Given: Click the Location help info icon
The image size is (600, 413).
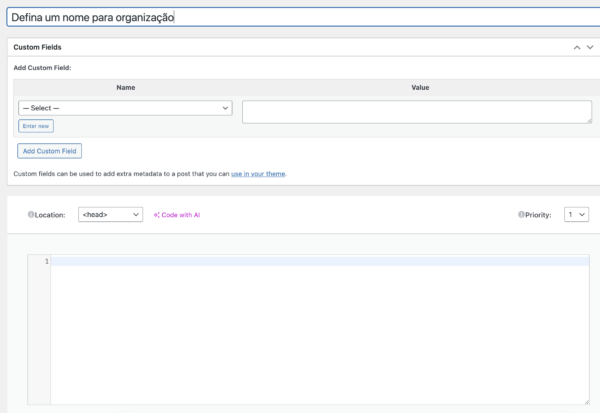Looking at the screenshot, I should click(x=31, y=214).
